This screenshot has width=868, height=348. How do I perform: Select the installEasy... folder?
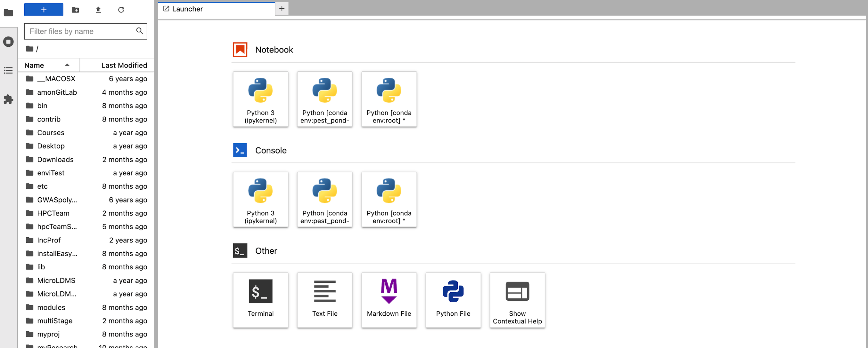[x=86, y=254]
